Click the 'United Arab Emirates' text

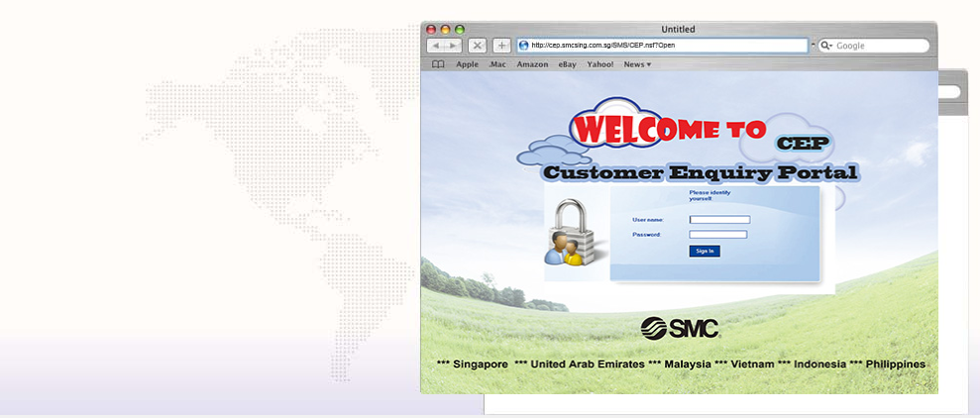click(588, 365)
